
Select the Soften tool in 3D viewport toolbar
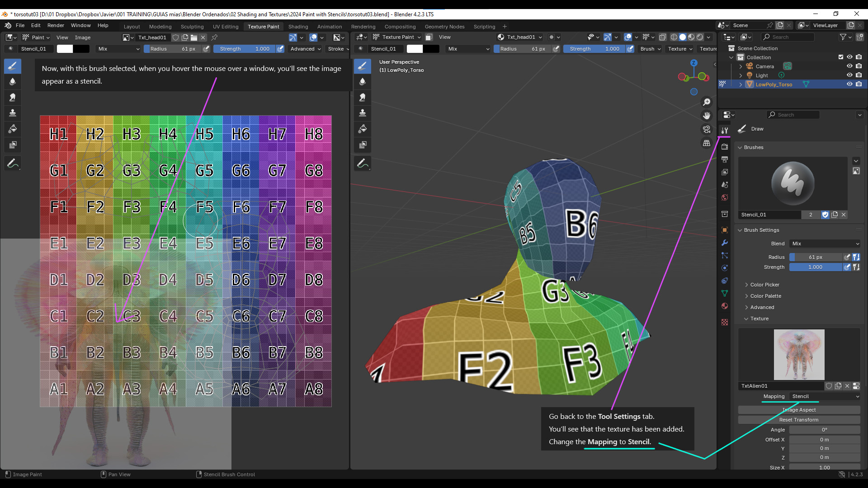point(363,82)
